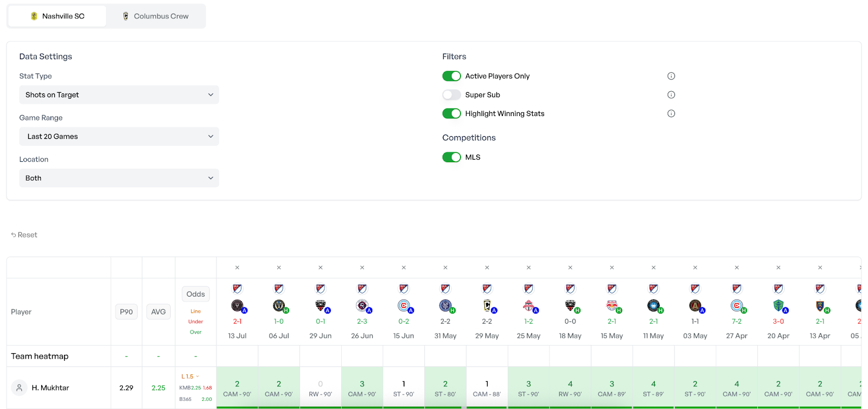Click opponent crest for 20 Apr match
The height and width of the screenshot is (409, 868).
778,306
